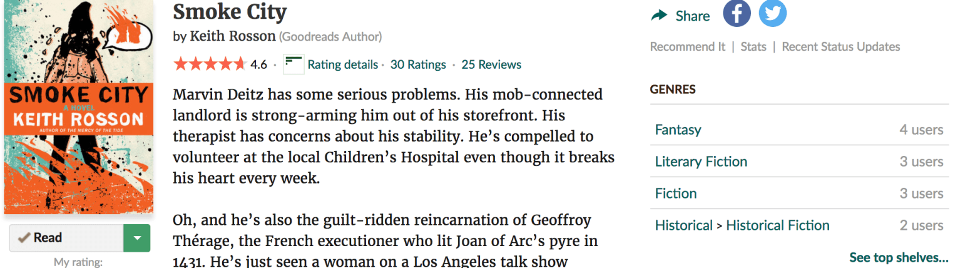Click the star rating display
Viewport: 980px width, 268px height.
[x=210, y=64]
